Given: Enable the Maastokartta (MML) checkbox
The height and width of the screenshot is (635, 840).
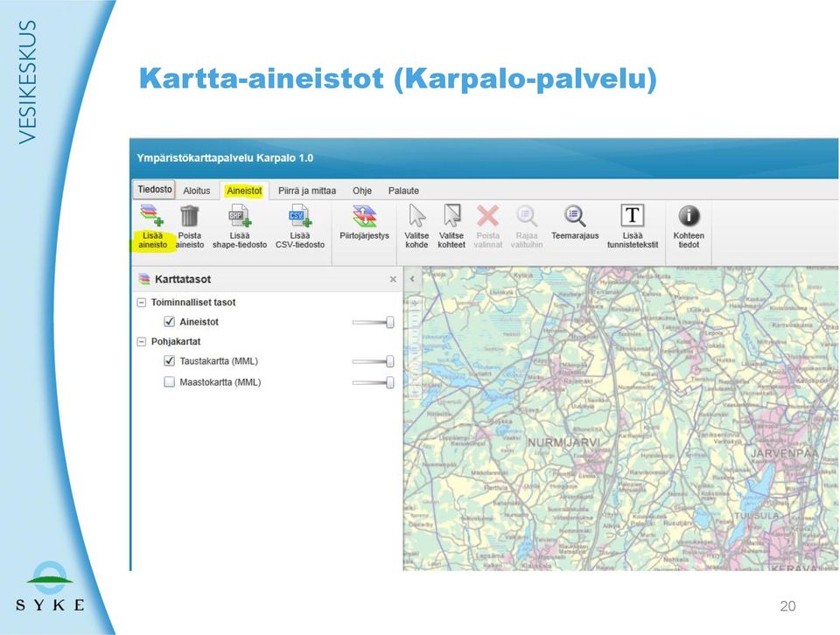Looking at the screenshot, I should coord(169,382).
